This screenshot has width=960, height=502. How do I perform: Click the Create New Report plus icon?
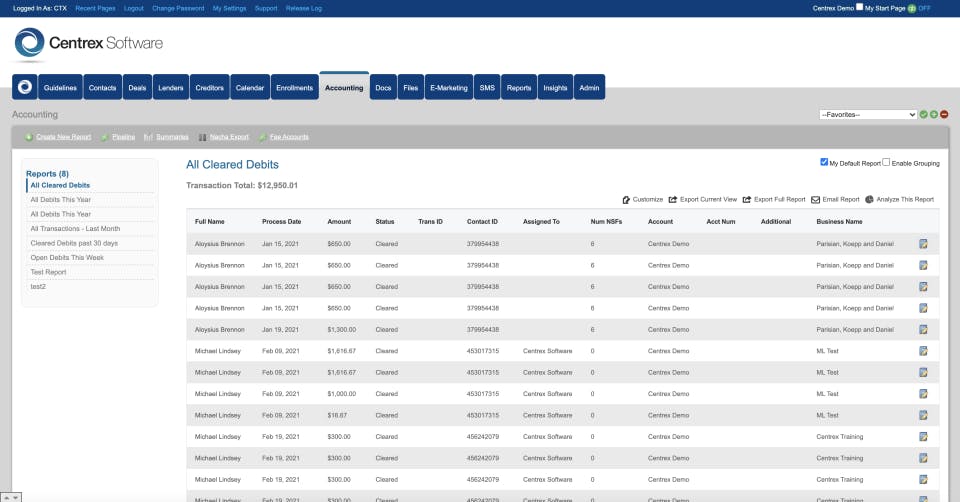coord(29,137)
